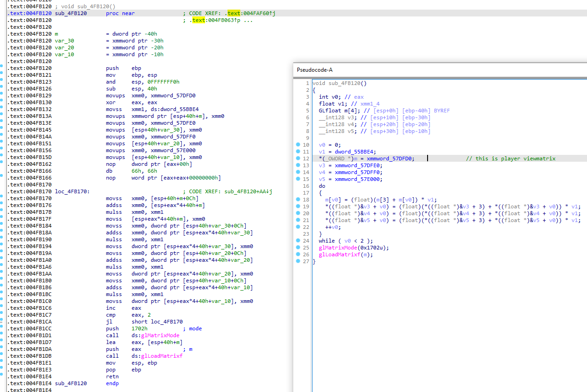Click the 'short loc_4FB170' jump operand
The height and width of the screenshot is (392, 587).
click(157, 322)
